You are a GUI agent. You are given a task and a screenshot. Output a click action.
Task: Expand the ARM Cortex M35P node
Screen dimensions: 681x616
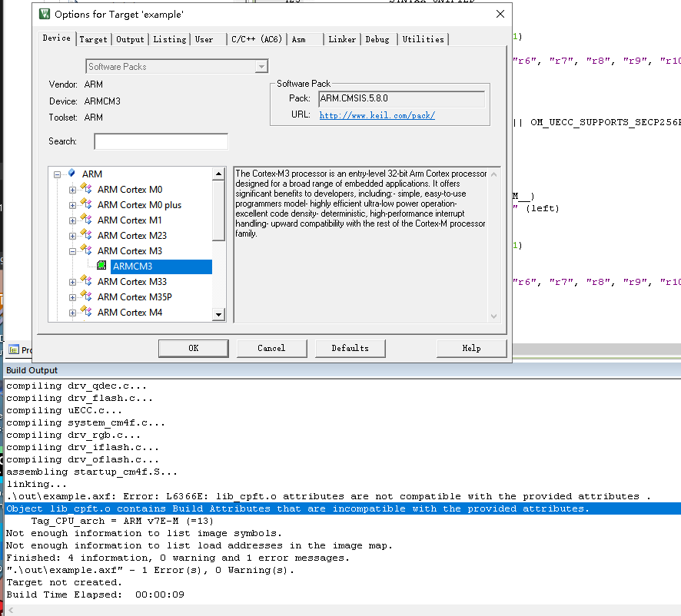72,297
